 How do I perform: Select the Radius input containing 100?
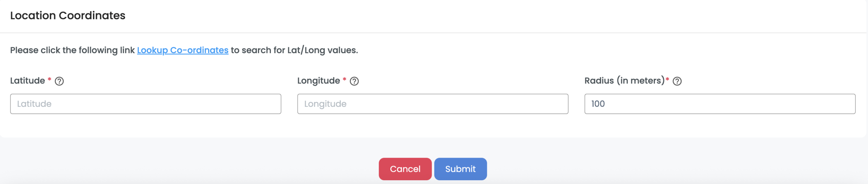tap(720, 104)
